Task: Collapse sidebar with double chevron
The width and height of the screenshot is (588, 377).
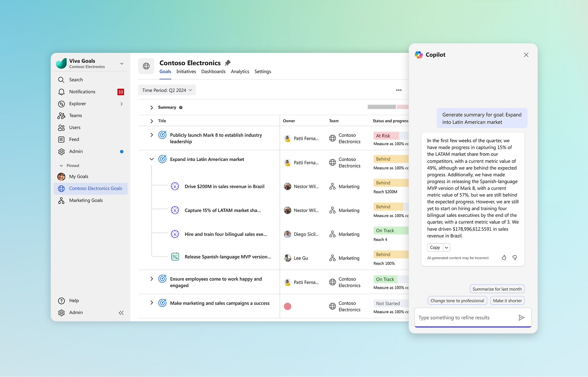Action: [x=121, y=313]
